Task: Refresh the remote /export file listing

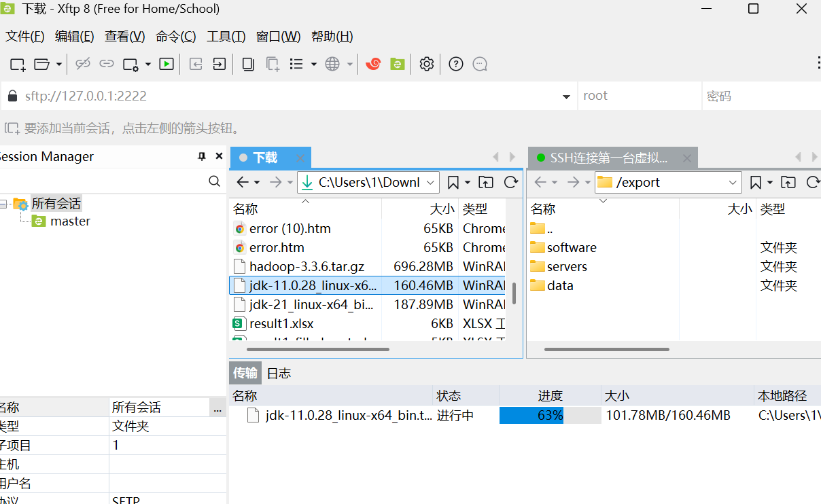Action: (814, 182)
